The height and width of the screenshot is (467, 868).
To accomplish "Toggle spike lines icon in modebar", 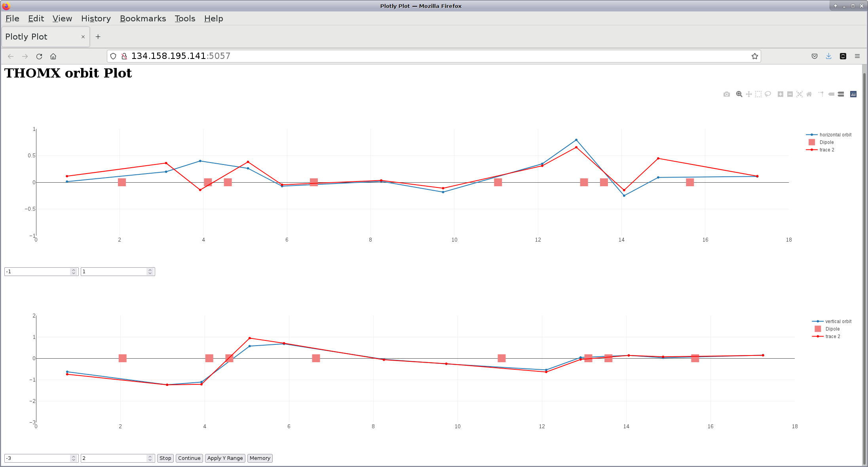I will [821, 94].
